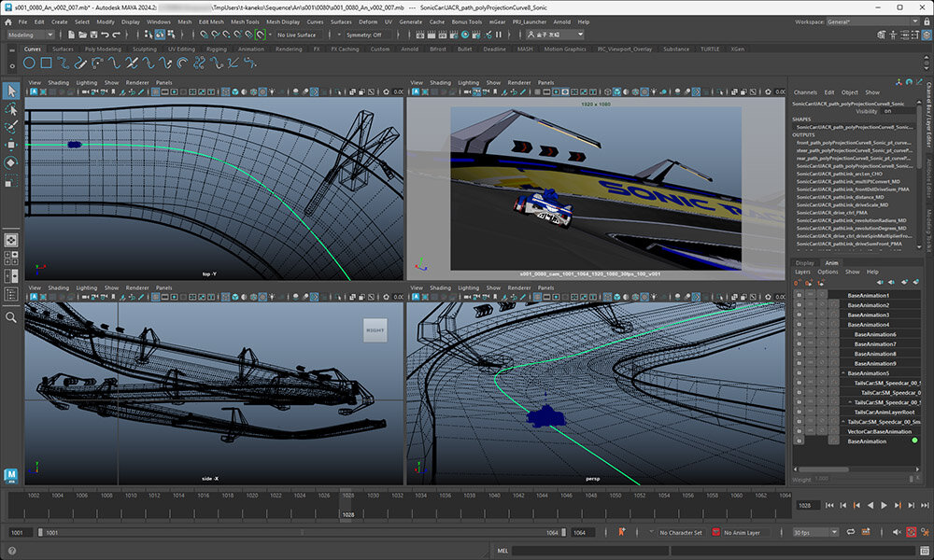Toggle the magnet snap to live surface

tap(260, 35)
